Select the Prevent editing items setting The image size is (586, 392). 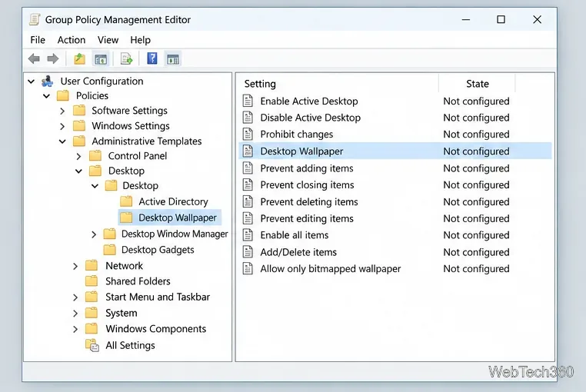coord(307,218)
